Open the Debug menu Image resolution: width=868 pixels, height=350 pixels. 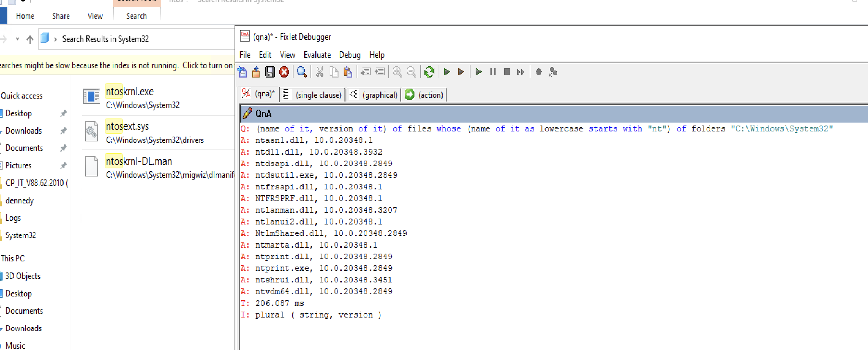coord(350,55)
